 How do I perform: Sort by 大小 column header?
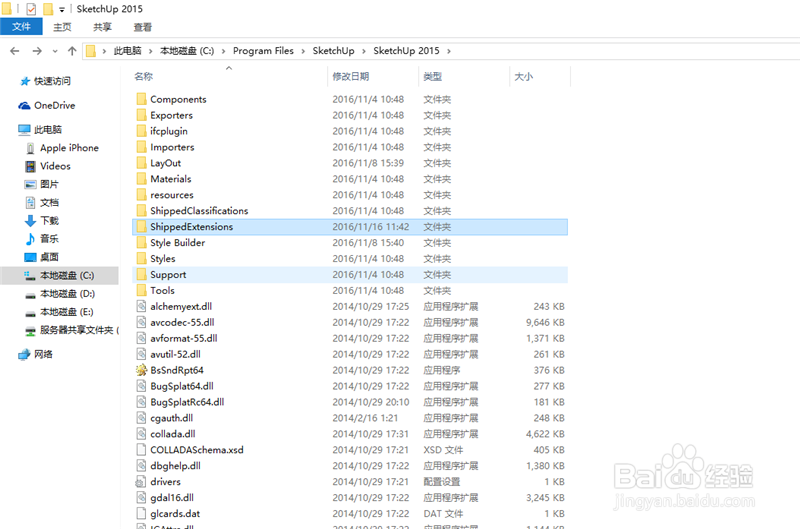[523, 77]
